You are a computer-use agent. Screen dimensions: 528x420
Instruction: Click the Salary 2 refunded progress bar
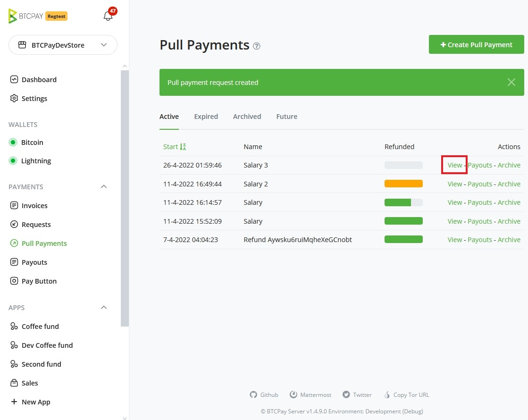point(403,184)
